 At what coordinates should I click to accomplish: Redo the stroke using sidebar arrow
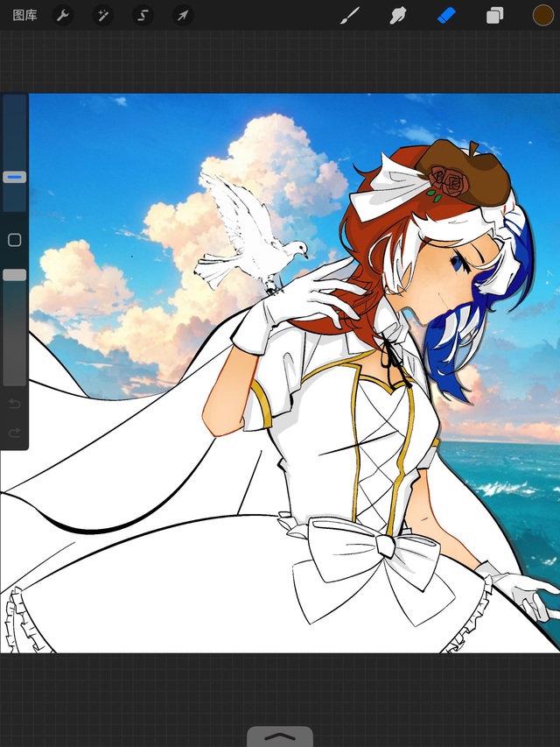(15, 433)
